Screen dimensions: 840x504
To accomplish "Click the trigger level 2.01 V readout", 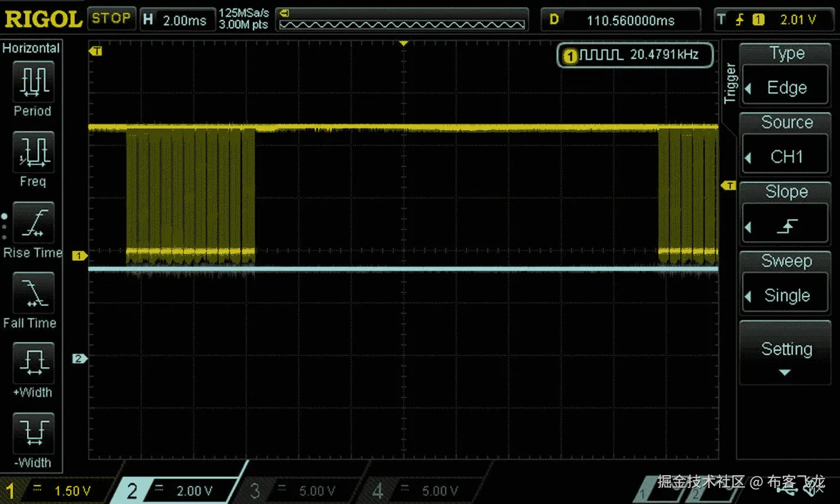I will pos(798,20).
